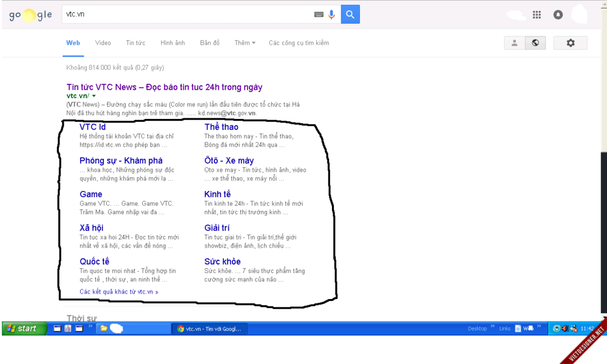Screen dimensions: 607x364
Task: Click the Chrome taskbar button vtc.vn
Action: (209, 329)
